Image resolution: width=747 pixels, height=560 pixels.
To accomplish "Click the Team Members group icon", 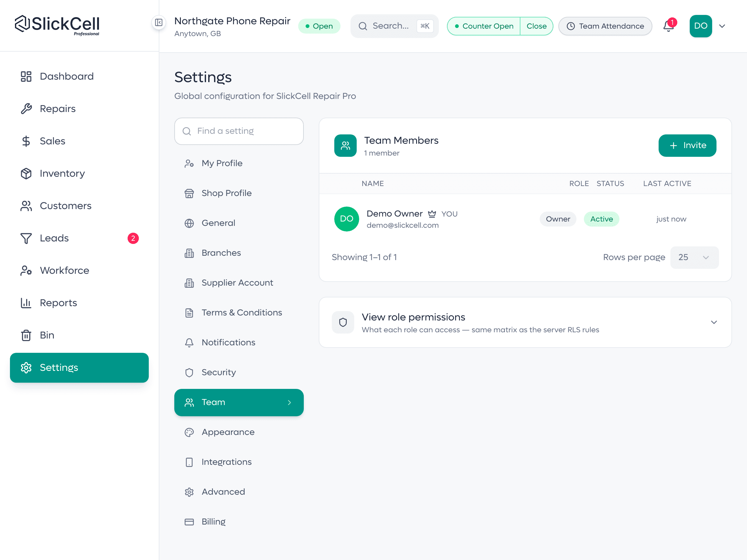I will pos(345,146).
